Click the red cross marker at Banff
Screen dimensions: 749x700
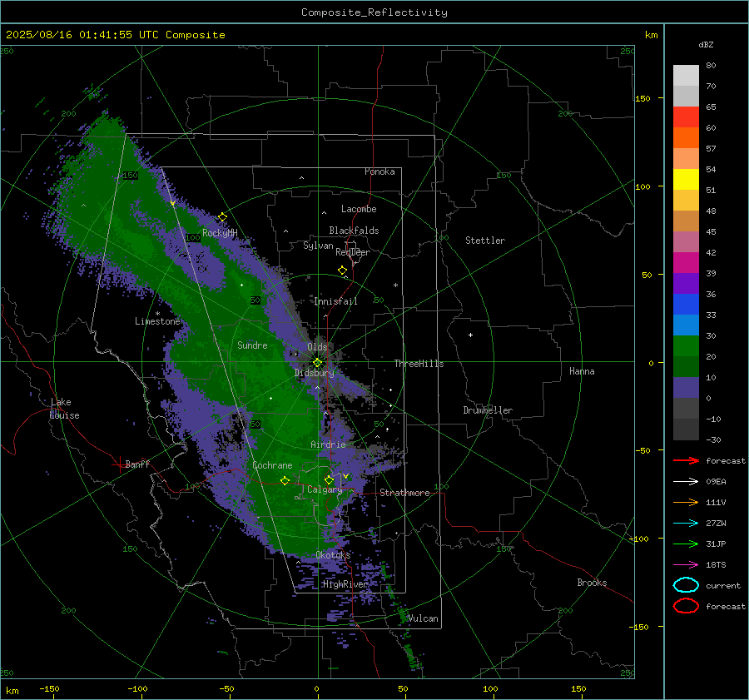coord(118,464)
